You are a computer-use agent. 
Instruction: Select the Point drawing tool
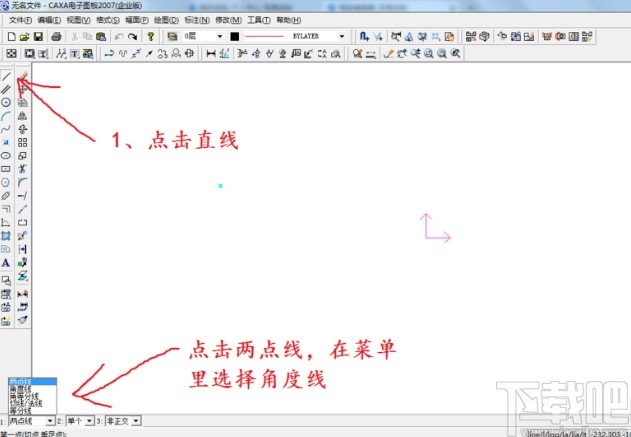6,142
